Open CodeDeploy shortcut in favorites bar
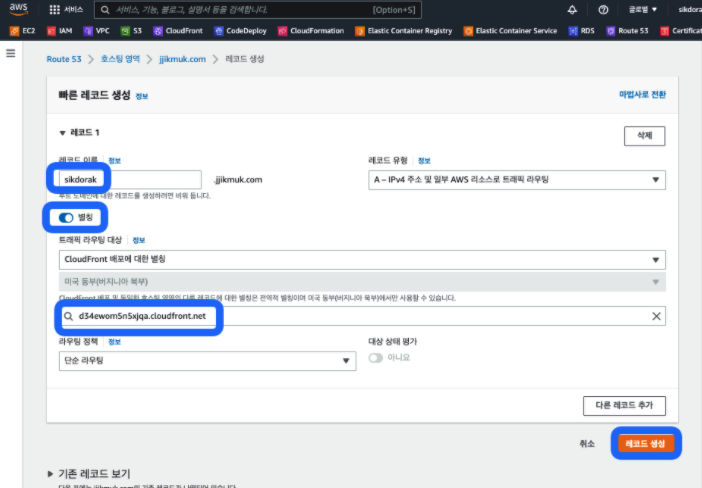The image size is (702, 488). pos(240,31)
